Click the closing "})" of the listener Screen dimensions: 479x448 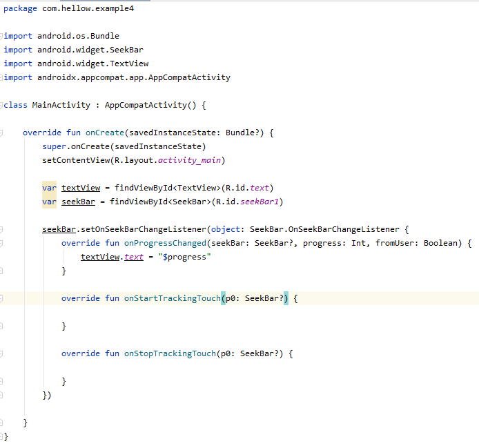click(x=47, y=395)
